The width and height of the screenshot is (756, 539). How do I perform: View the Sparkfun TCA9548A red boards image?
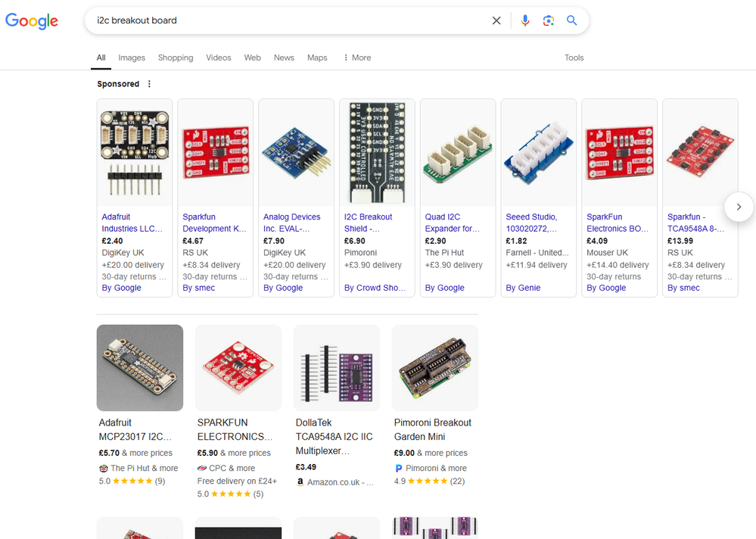tap(700, 153)
